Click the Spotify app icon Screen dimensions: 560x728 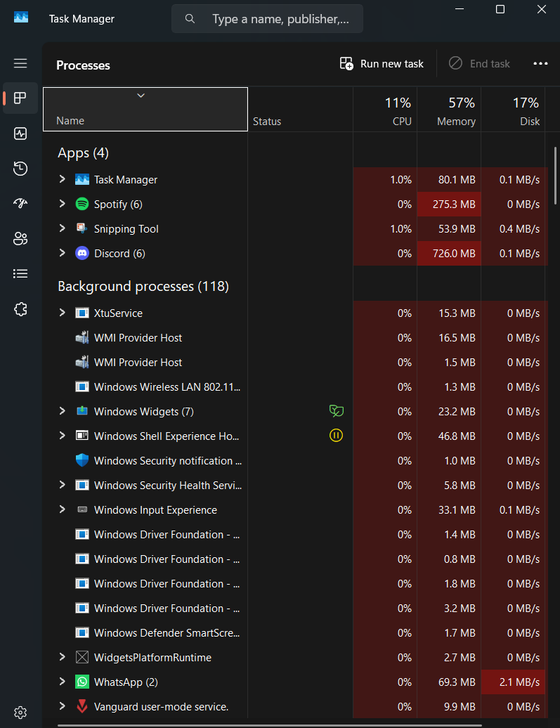pyautogui.click(x=82, y=204)
